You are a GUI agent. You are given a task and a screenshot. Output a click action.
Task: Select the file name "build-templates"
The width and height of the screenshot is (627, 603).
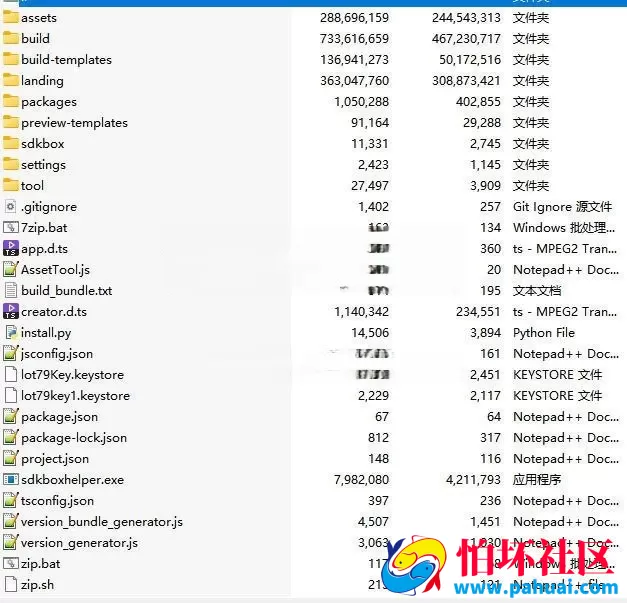66,60
